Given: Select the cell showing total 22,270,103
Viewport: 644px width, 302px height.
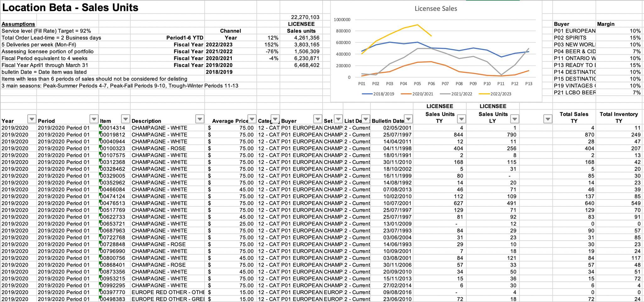Looking at the screenshot, I should pyautogui.click(x=301, y=17).
